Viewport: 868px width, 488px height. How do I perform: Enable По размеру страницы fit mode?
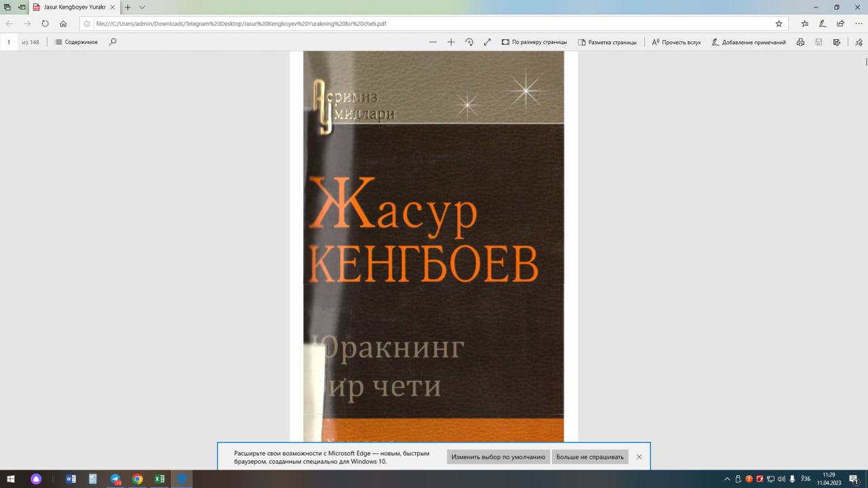(x=536, y=41)
